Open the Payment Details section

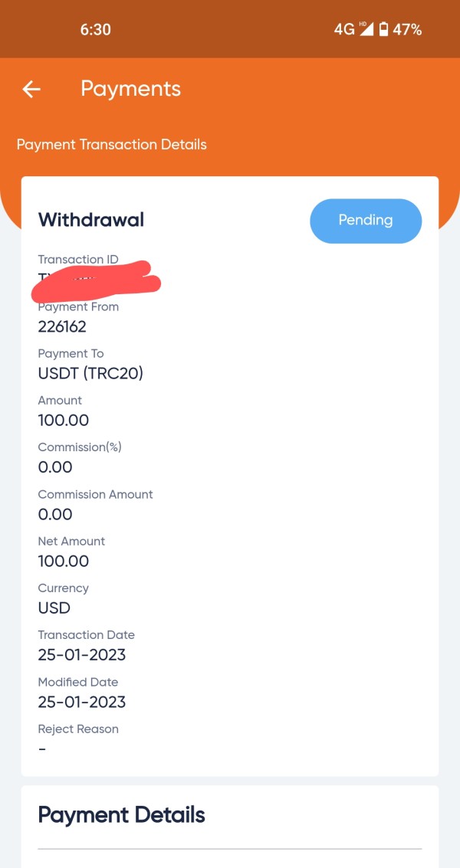(x=121, y=814)
